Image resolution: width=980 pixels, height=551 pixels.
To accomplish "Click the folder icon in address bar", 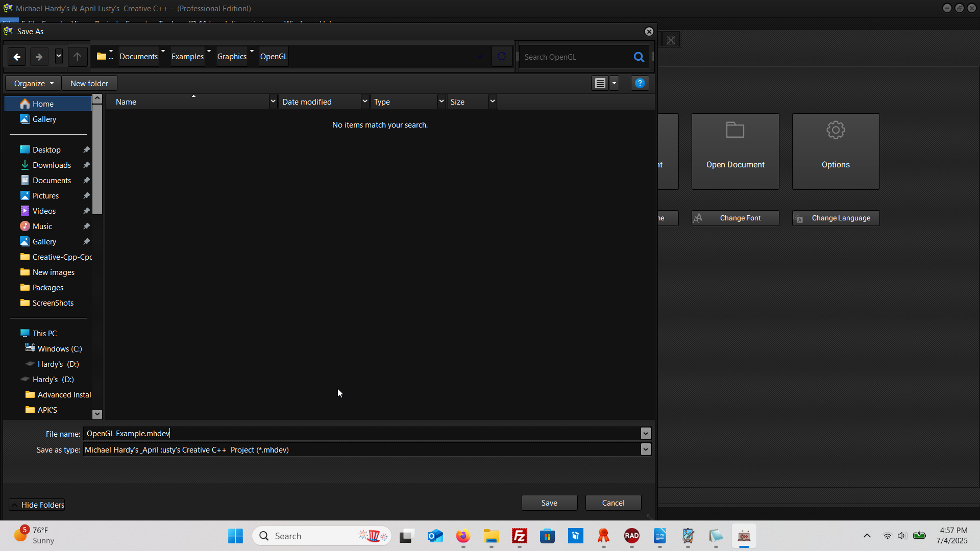I will (x=102, y=57).
